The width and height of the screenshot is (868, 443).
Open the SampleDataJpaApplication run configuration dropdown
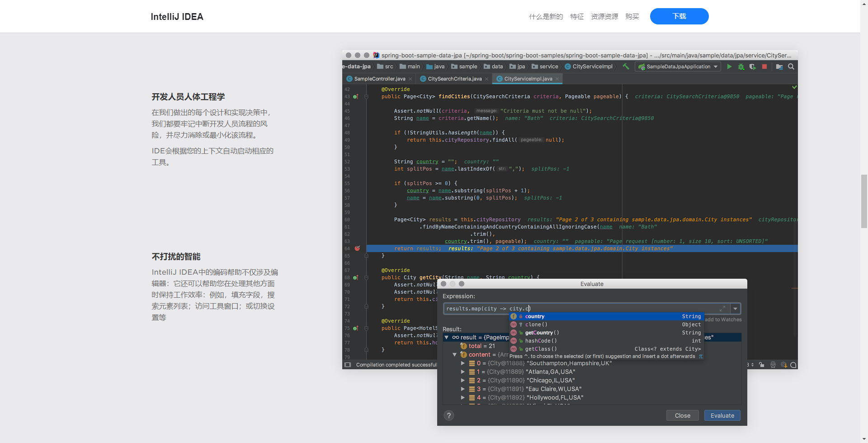click(716, 67)
